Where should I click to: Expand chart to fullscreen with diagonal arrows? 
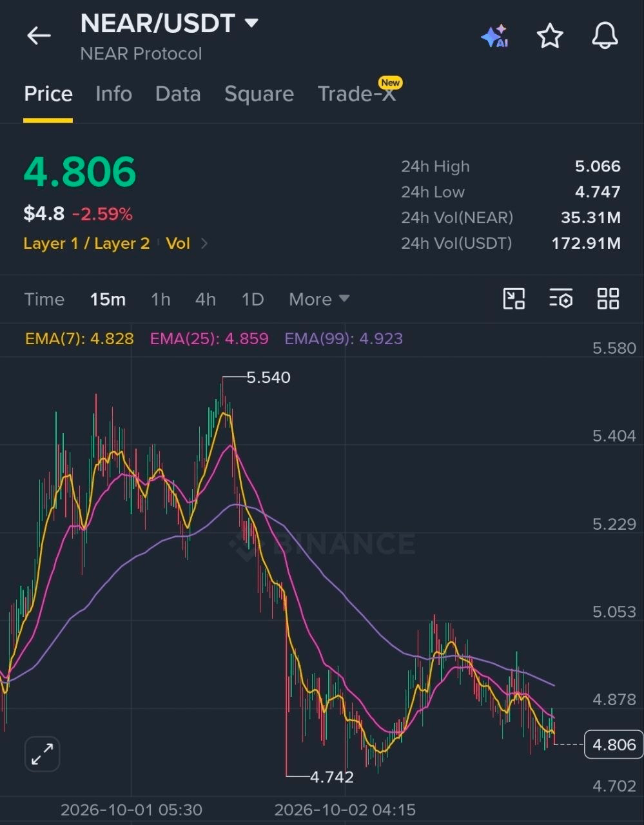(43, 753)
